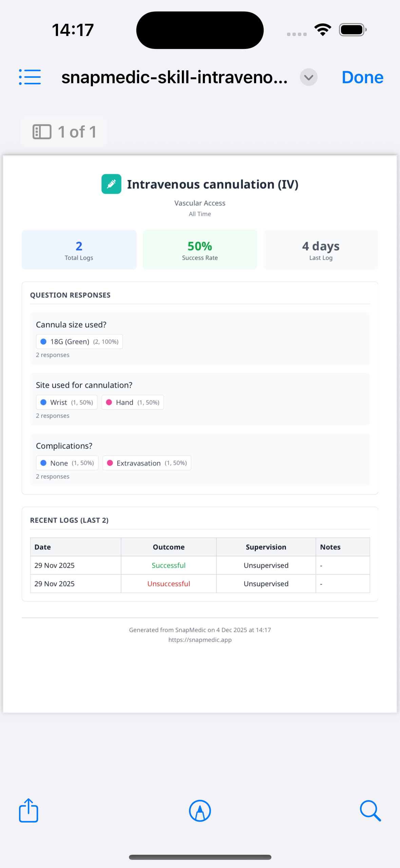Tap the Search magnifier icon
The height and width of the screenshot is (868, 400).
click(370, 811)
